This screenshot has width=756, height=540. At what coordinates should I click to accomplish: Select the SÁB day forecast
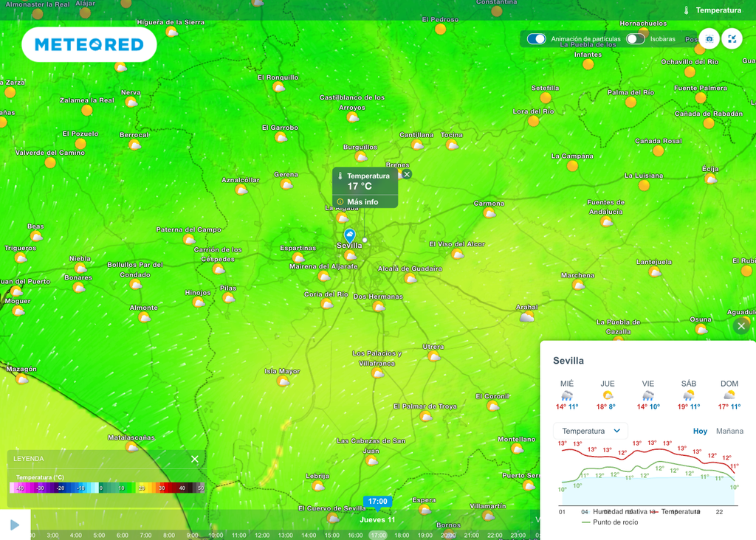coord(689,395)
